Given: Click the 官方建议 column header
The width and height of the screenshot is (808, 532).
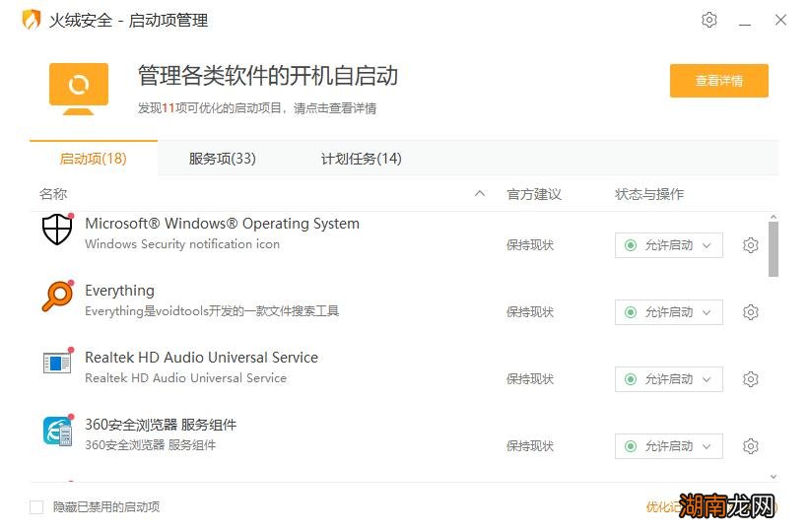Looking at the screenshot, I should (x=534, y=194).
